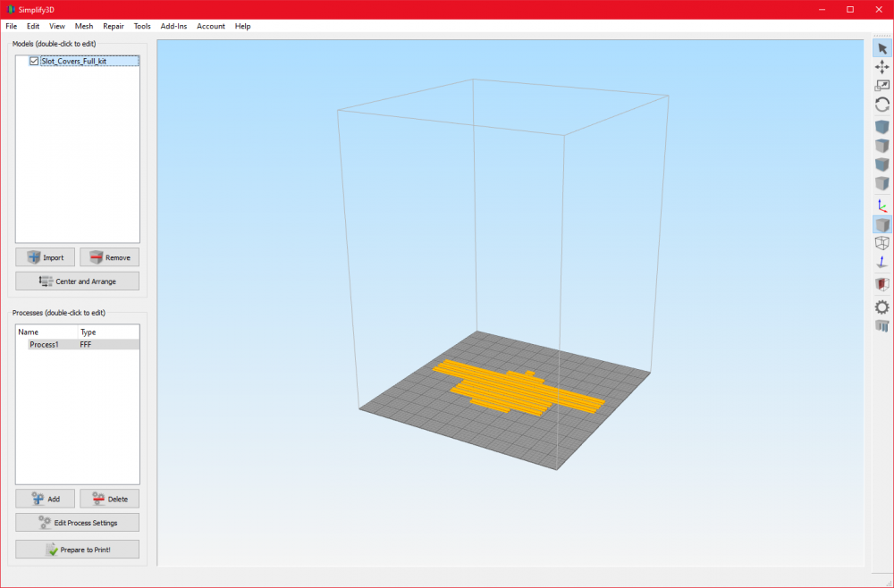894x588 pixels.
Task: Switch to default isometric view cube
Action: (x=882, y=127)
